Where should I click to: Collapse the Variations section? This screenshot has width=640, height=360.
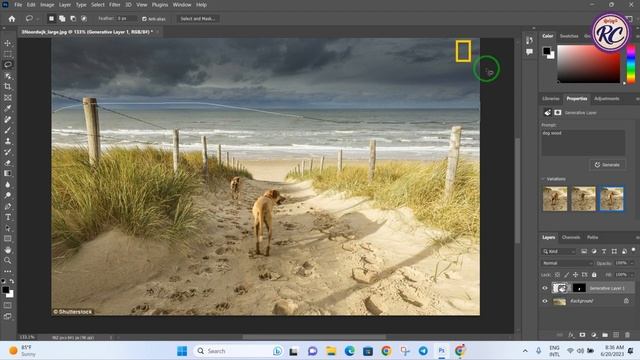click(x=544, y=179)
